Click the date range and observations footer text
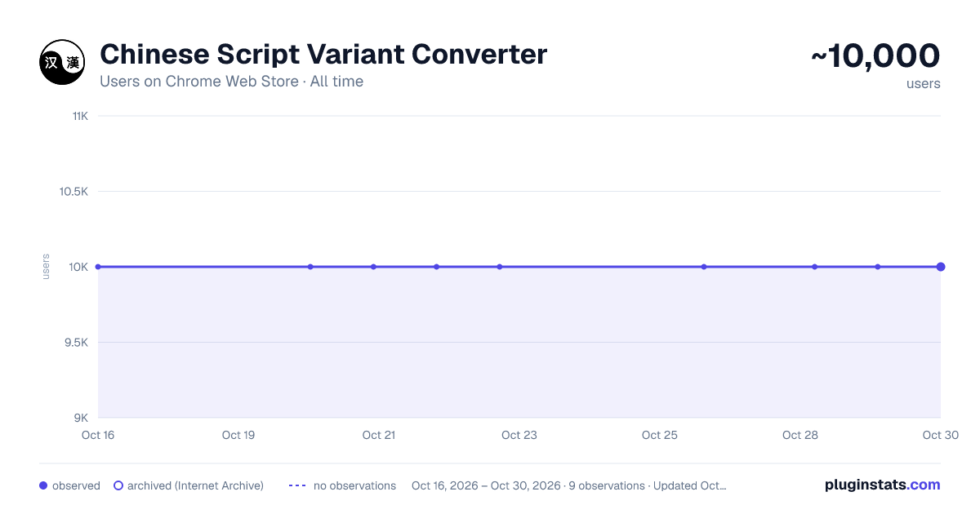The height and width of the screenshot is (514, 980). pyautogui.click(x=569, y=485)
